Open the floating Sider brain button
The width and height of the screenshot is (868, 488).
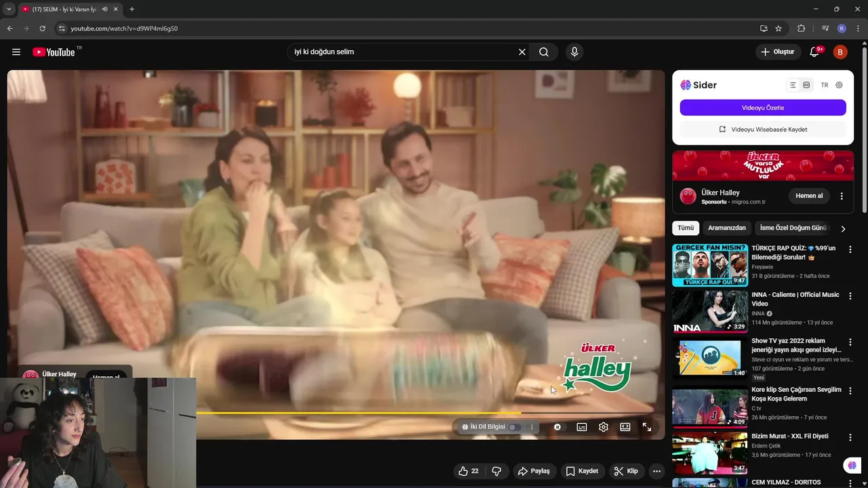click(852, 466)
